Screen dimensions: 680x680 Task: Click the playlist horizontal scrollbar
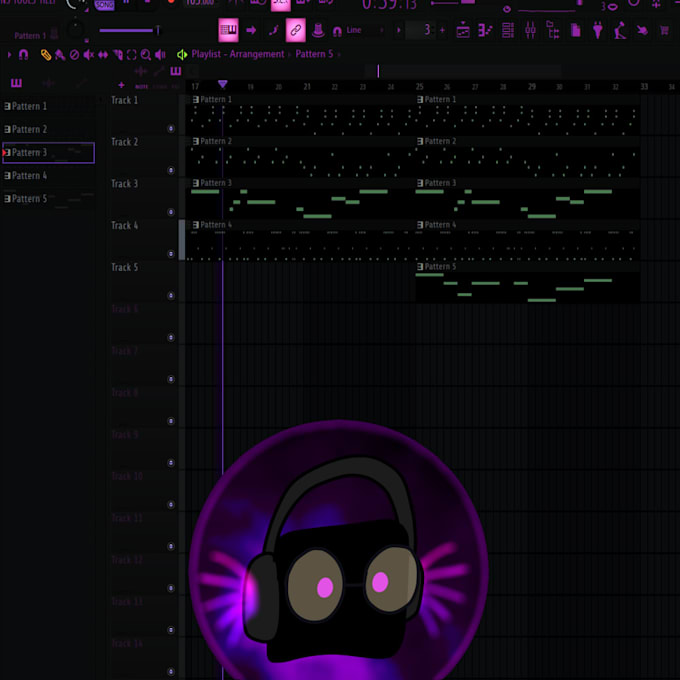(x=463, y=71)
